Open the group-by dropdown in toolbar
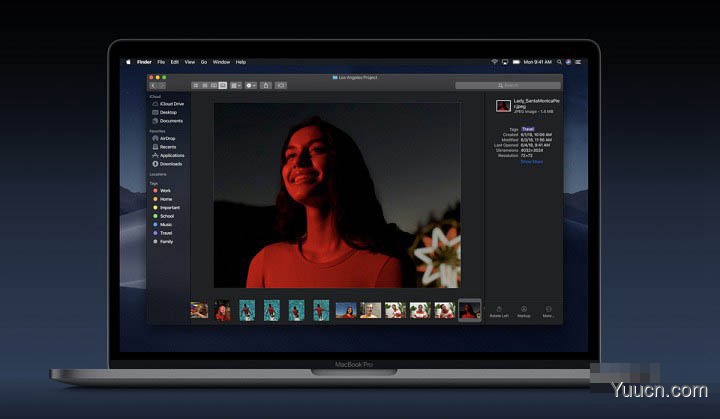720x419 pixels. coord(236,85)
